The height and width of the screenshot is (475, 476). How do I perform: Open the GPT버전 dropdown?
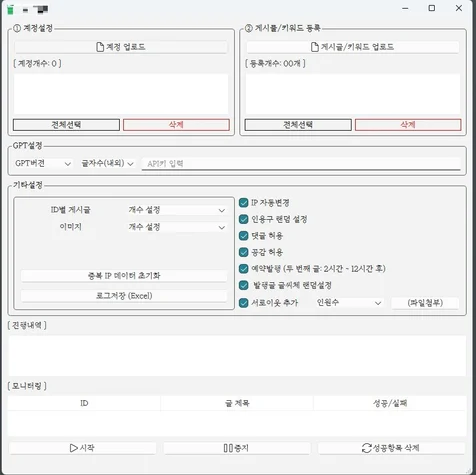43,163
